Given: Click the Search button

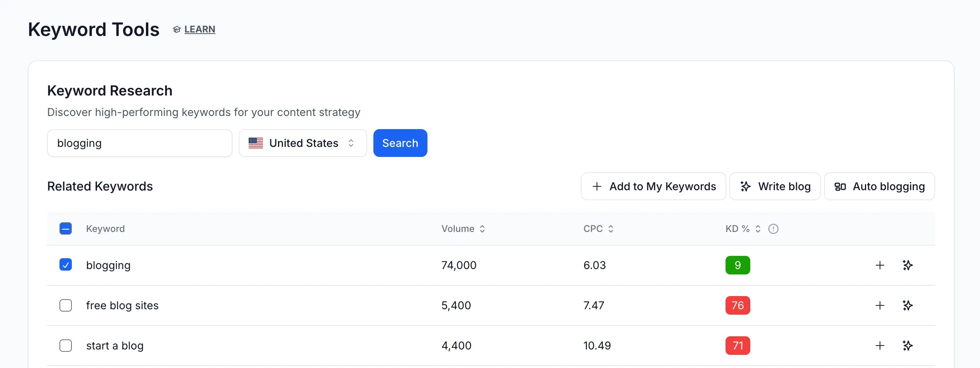Looking at the screenshot, I should click(400, 143).
